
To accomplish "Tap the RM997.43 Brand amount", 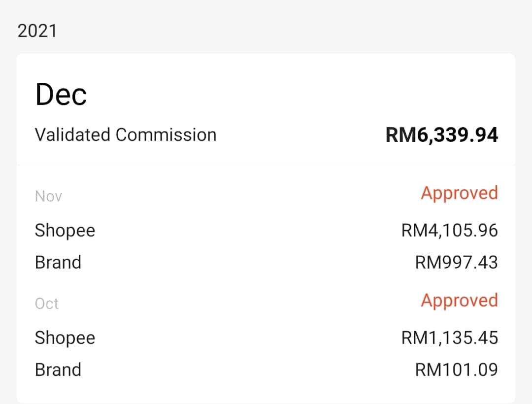I will point(457,262).
